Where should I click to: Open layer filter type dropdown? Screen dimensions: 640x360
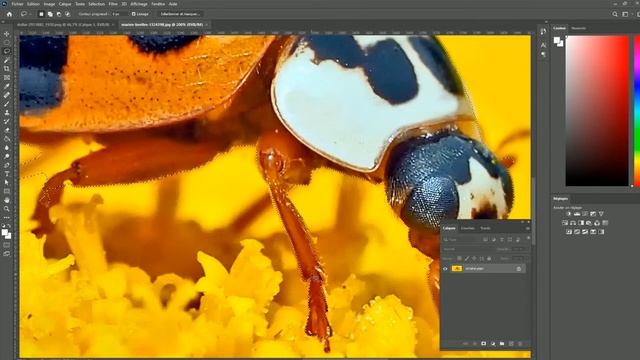click(461, 240)
